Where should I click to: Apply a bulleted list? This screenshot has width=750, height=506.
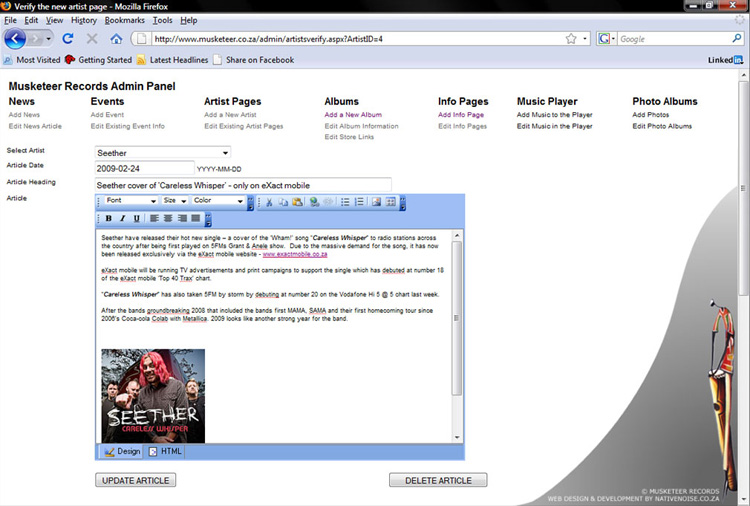coord(345,202)
